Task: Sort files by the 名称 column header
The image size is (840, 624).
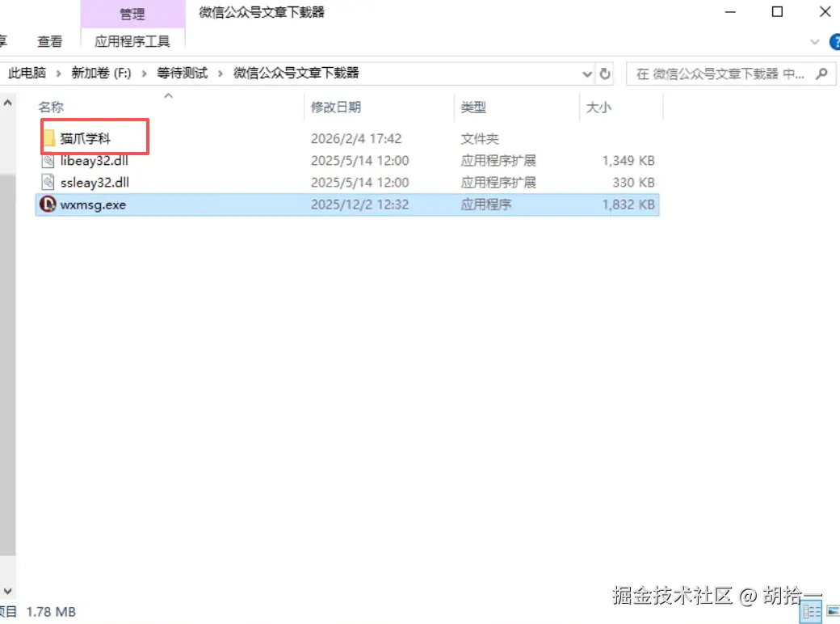Action: pos(51,108)
